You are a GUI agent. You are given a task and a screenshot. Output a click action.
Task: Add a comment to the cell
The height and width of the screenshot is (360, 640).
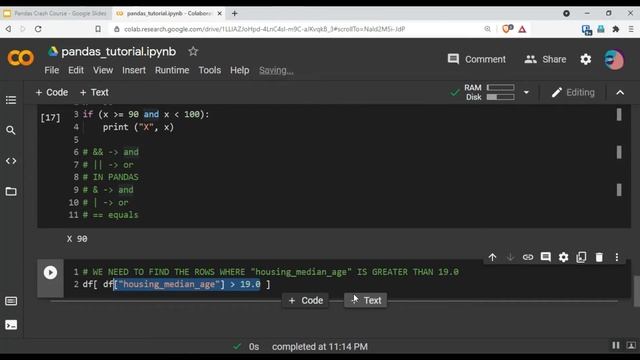pos(546,257)
